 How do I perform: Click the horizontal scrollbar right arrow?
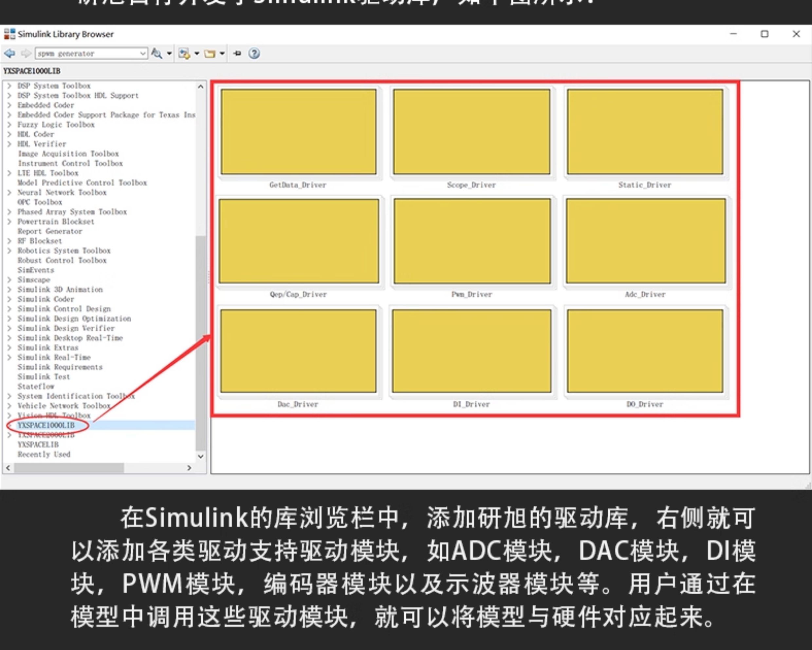tap(190, 468)
